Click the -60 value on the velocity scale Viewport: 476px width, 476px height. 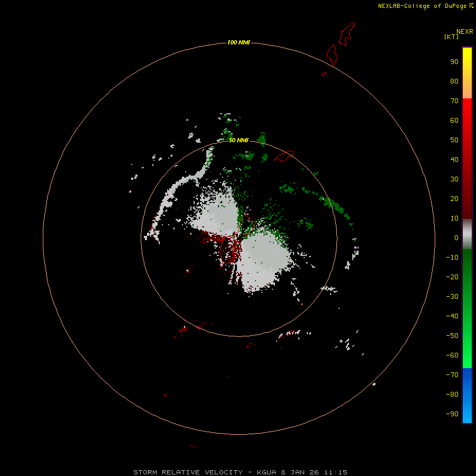click(452, 355)
